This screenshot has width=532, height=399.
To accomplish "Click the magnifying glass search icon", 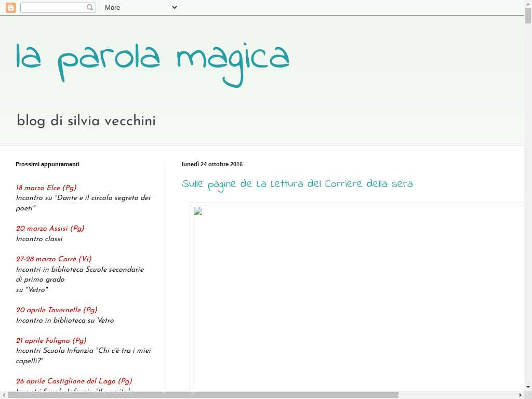I will pos(90,8).
